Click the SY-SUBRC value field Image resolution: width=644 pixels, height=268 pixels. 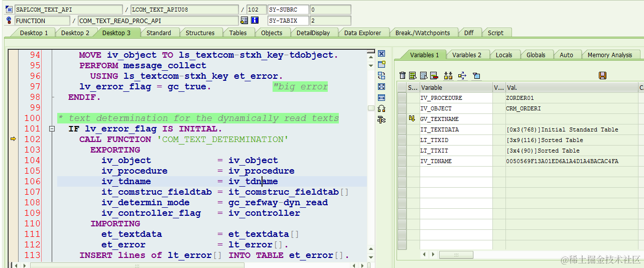coord(330,10)
